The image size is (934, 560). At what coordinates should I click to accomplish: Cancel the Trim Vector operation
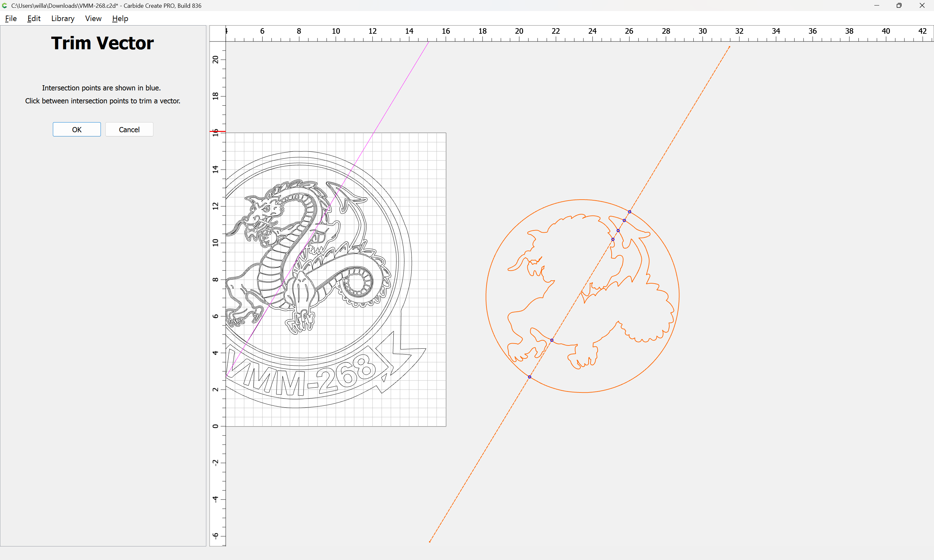pos(129,129)
